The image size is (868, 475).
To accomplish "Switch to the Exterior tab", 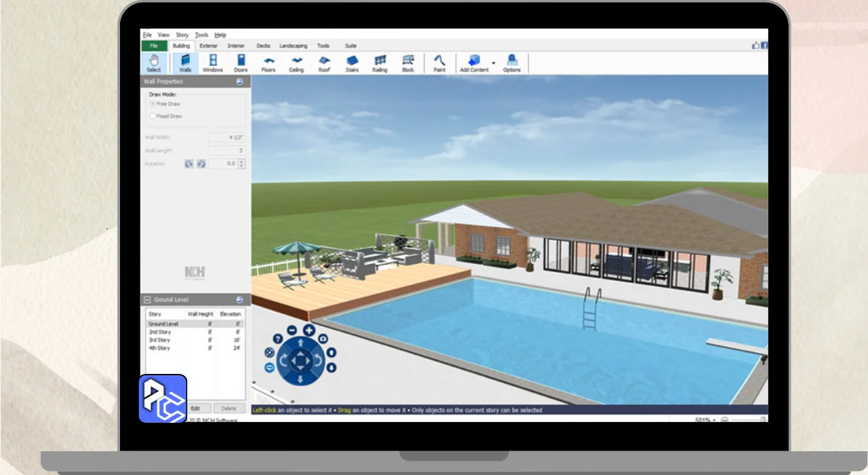I will tap(209, 45).
